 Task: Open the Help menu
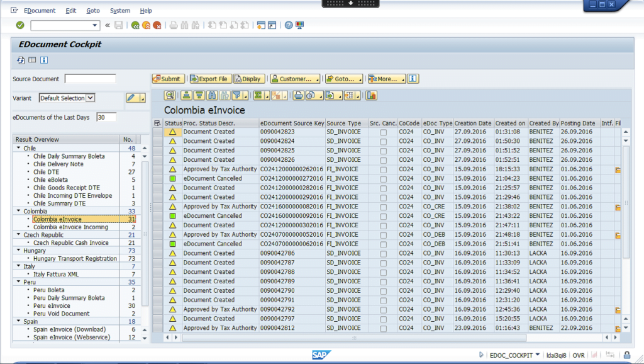pyautogui.click(x=146, y=11)
